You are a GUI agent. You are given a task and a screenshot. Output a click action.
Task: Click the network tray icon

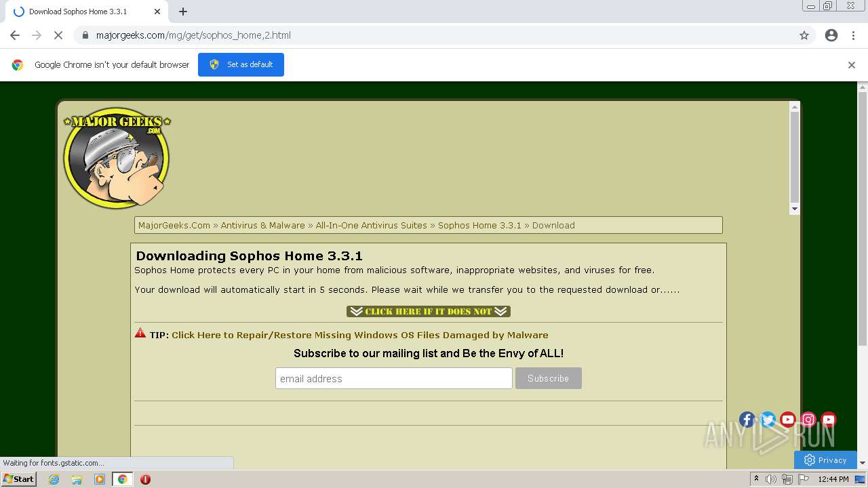pos(787,479)
